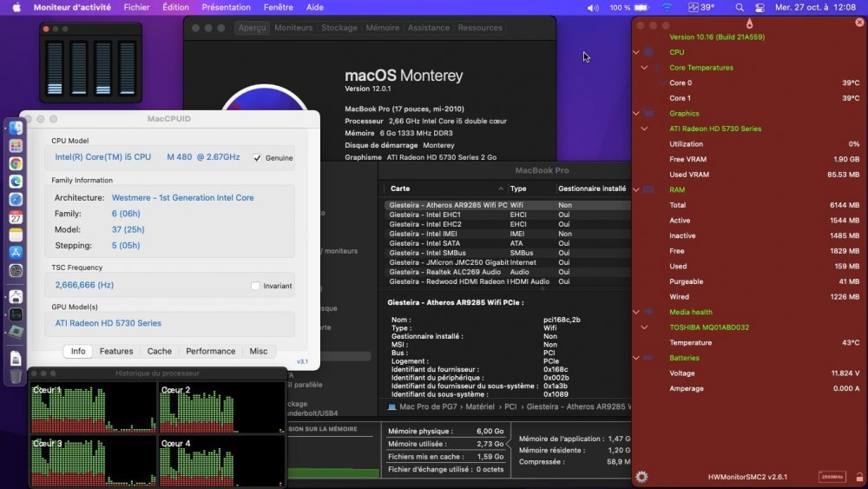Sort by Carte column header
The image size is (868, 489).
445,188
